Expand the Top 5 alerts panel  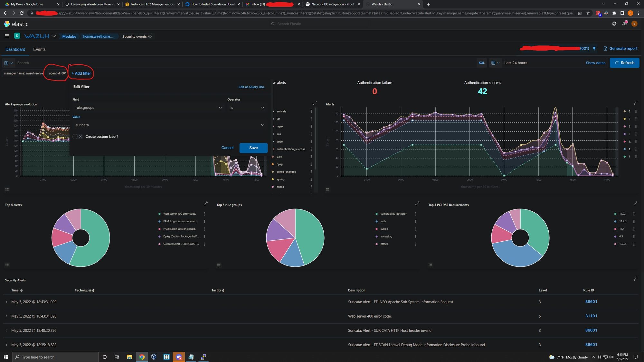(x=206, y=203)
